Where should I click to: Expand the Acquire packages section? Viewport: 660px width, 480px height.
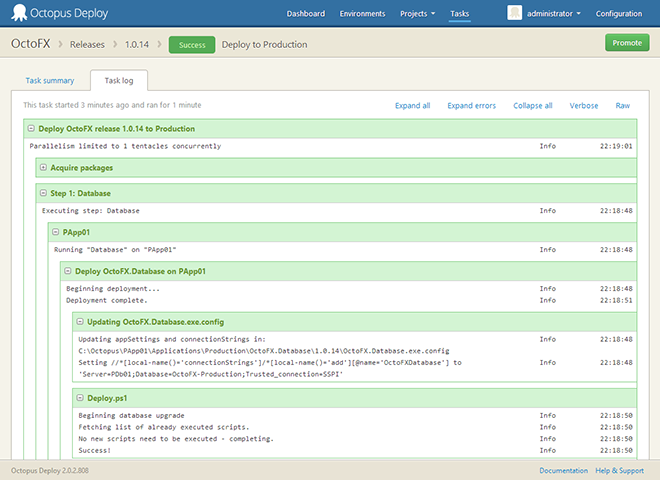coord(43,168)
